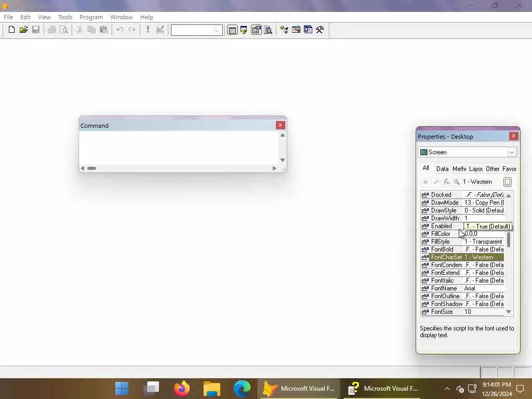
Task: Click the Cancel X button in the property edit row
Action: coord(425,182)
